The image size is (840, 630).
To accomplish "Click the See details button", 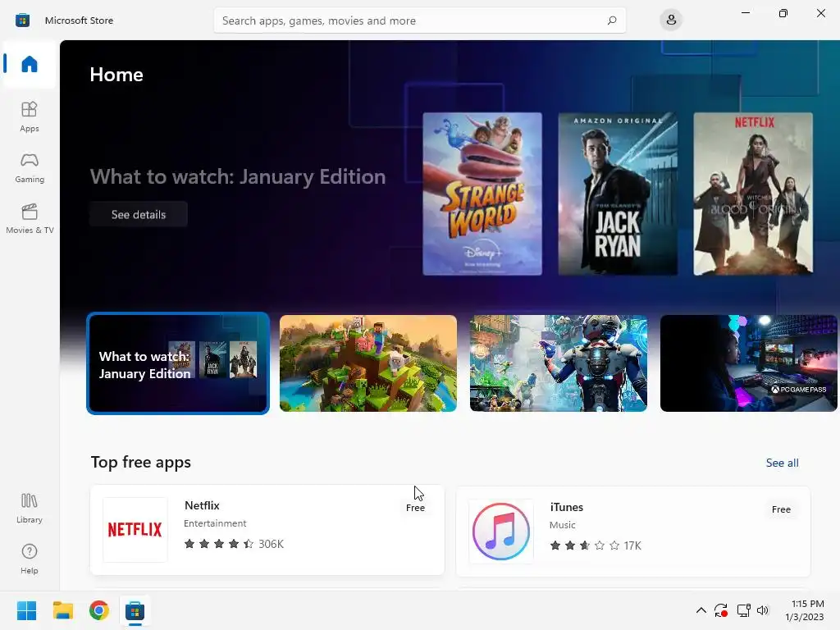I will 139,214.
